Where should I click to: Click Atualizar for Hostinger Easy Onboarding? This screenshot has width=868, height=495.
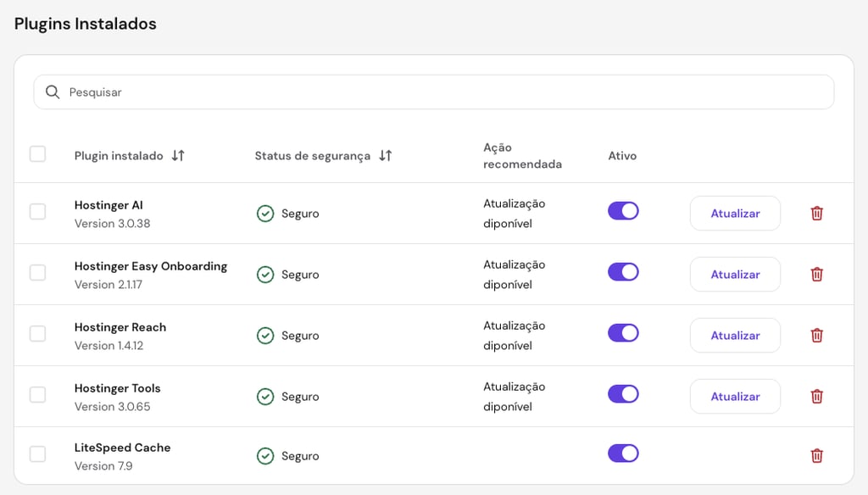(x=735, y=274)
